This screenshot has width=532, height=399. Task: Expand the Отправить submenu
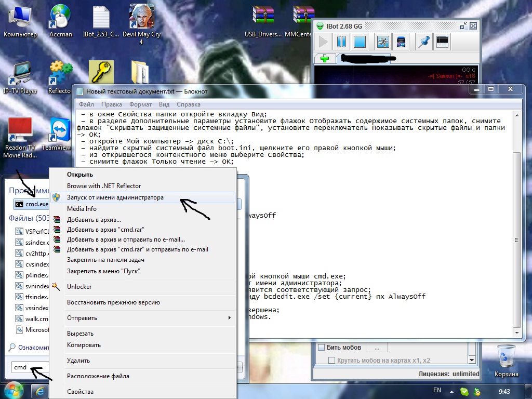pos(142,318)
